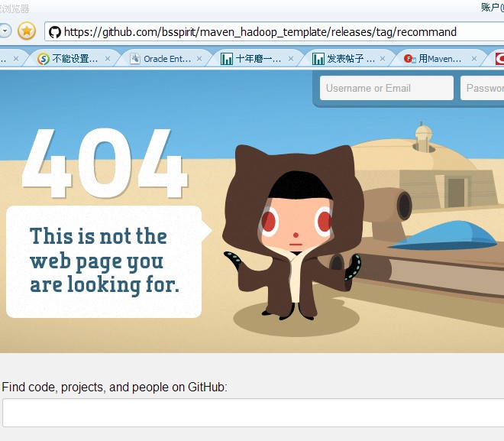
Task: Switch to the Oracle Ent... tab
Action: pyautogui.click(x=163, y=59)
